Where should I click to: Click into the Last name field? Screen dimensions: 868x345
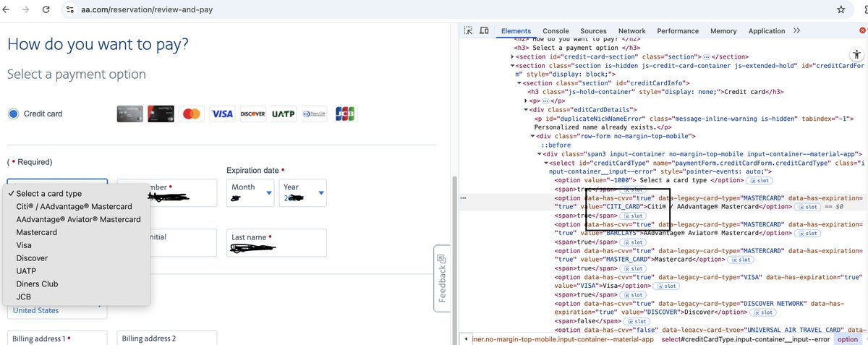276,243
